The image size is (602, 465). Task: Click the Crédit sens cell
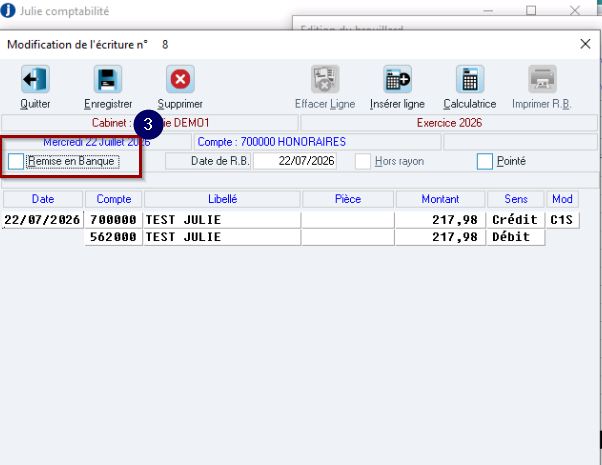[516, 220]
